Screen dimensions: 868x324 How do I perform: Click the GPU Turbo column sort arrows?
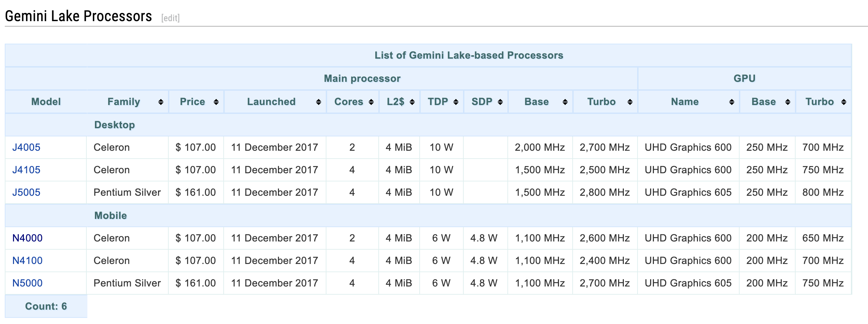844,102
